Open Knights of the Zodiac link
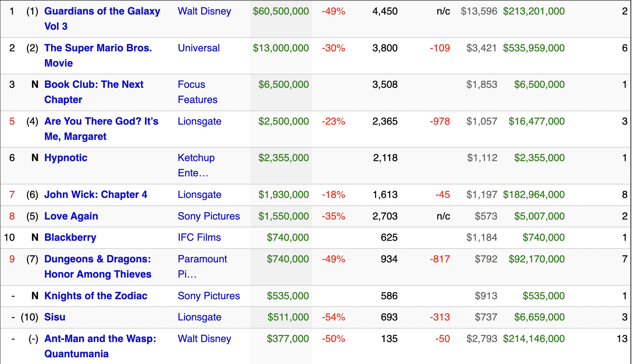This screenshot has width=633, height=364. coord(96,296)
